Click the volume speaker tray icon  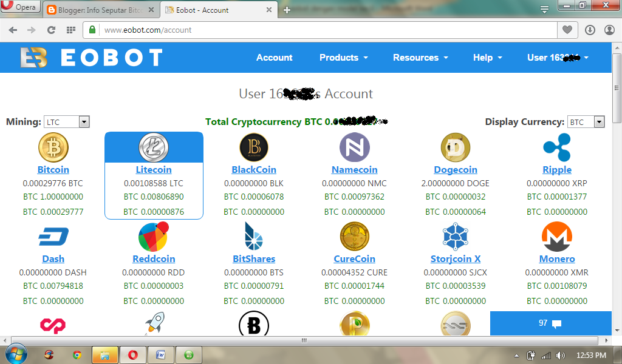coord(560,356)
